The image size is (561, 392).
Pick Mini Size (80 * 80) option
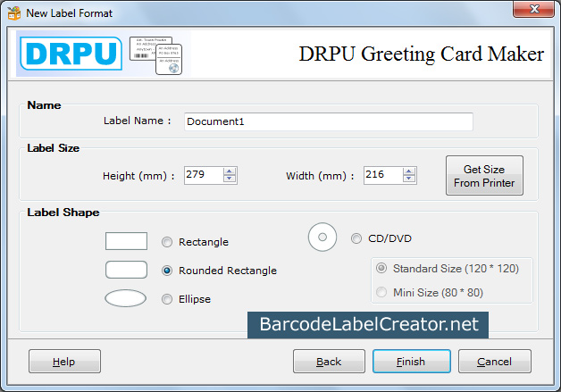[x=381, y=292]
